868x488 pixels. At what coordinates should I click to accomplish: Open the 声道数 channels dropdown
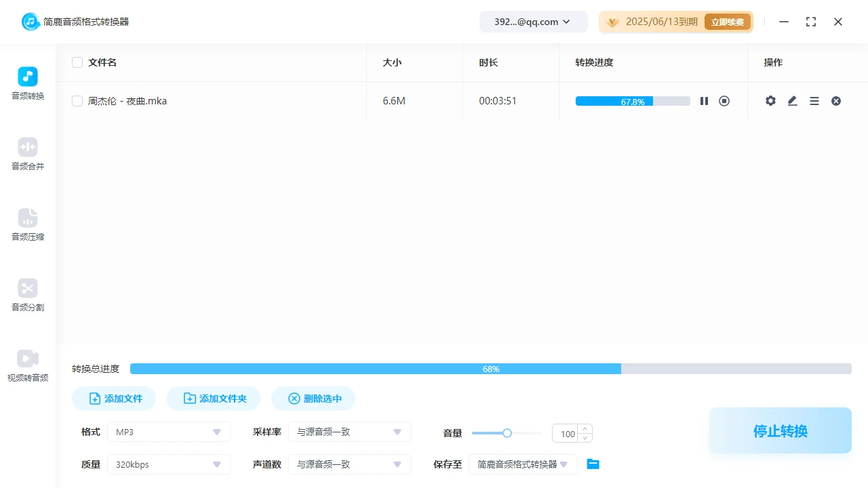coord(350,464)
